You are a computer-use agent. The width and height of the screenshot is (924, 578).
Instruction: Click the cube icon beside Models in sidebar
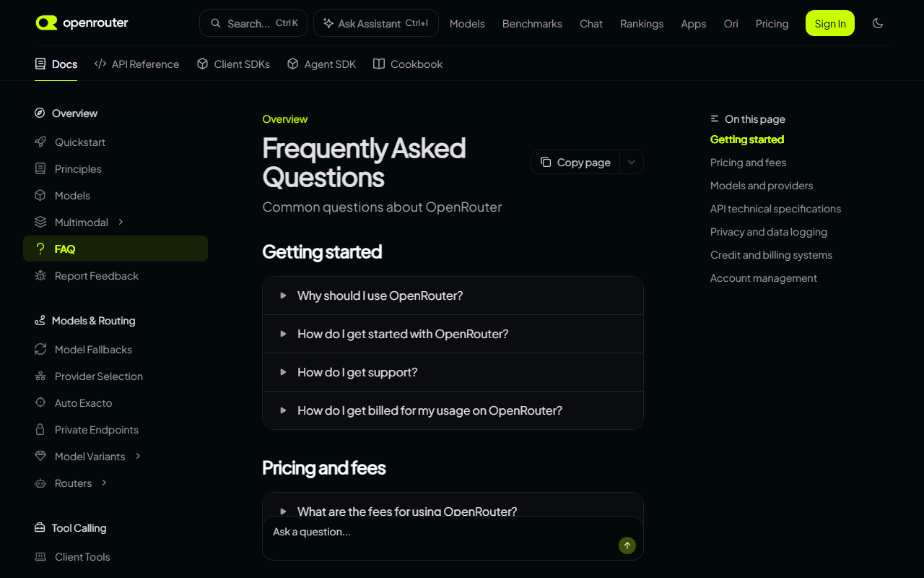click(x=40, y=196)
